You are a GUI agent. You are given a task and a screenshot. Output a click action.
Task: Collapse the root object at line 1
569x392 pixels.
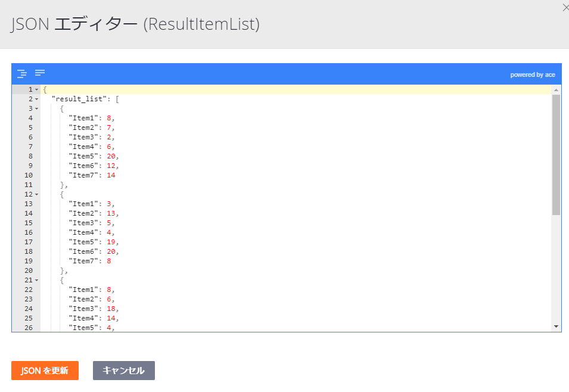coord(36,89)
